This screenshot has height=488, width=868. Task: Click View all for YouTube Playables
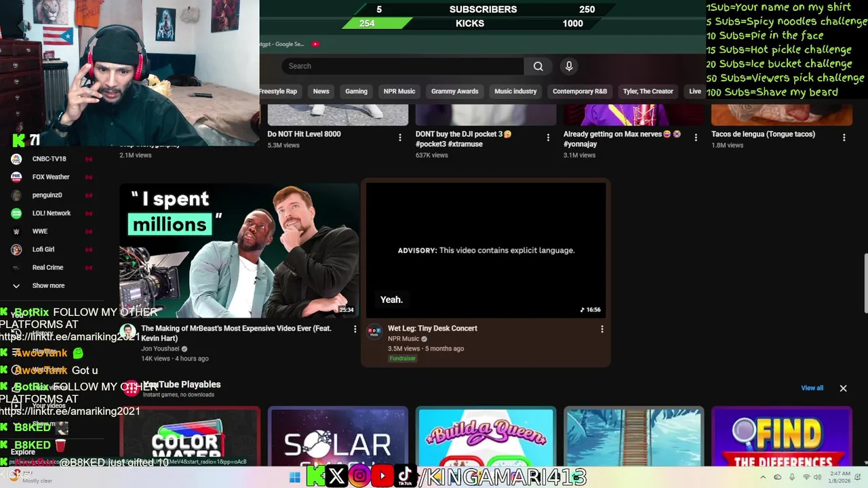pos(812,388)
